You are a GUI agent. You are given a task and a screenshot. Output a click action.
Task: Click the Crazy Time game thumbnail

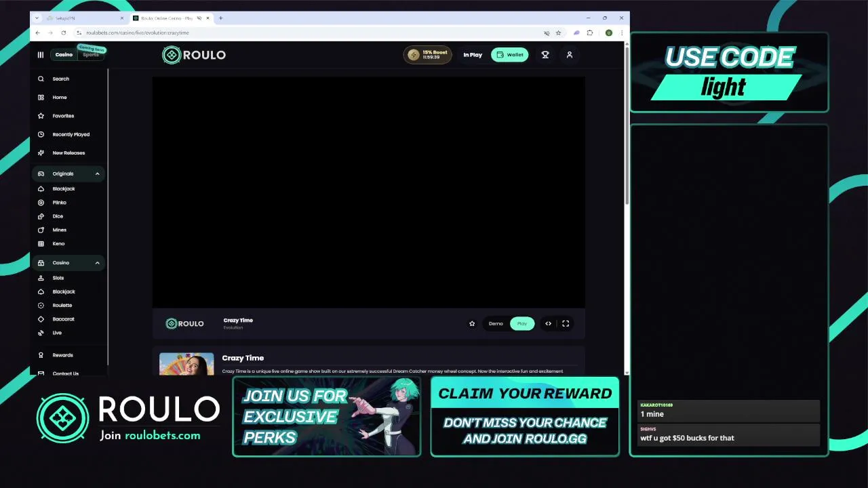point(186,364)
